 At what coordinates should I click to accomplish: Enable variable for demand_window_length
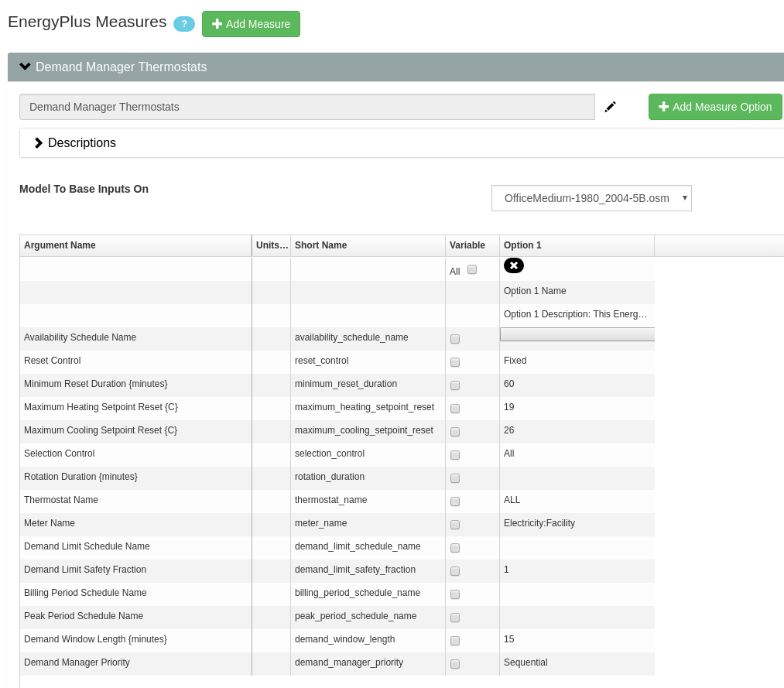coord(454,640)
